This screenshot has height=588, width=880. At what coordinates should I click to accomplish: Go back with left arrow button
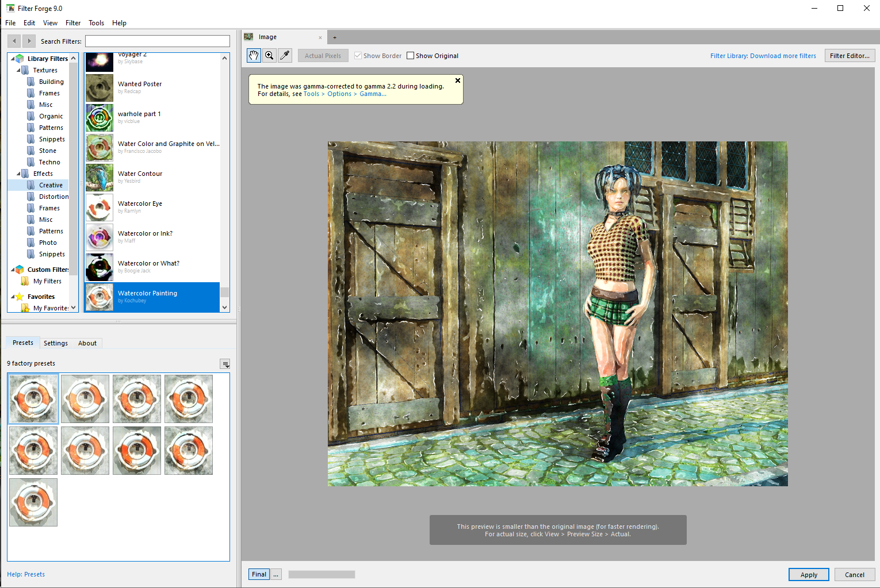(14, 41)
